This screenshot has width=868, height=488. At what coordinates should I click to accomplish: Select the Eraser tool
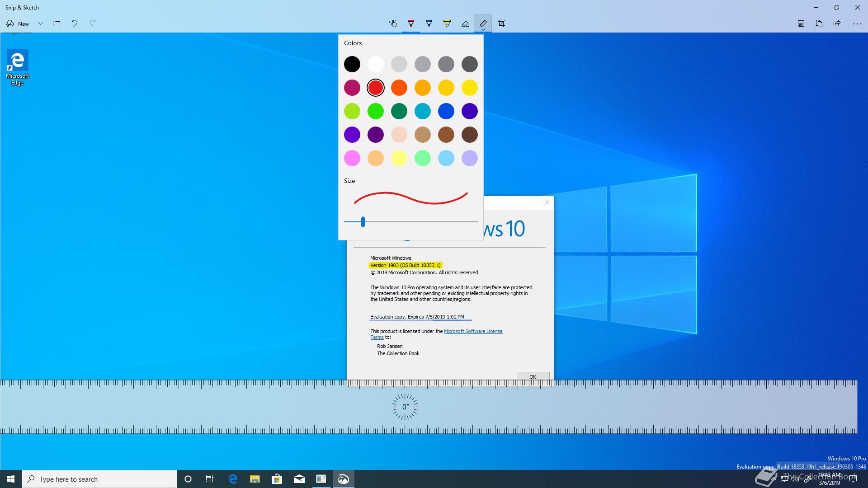465,23
